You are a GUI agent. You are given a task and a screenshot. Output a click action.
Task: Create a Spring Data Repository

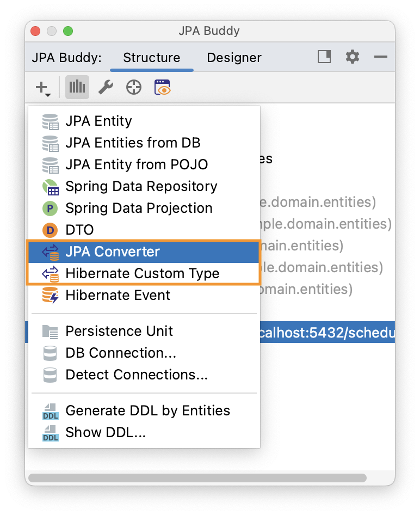(x=141, y=186)
